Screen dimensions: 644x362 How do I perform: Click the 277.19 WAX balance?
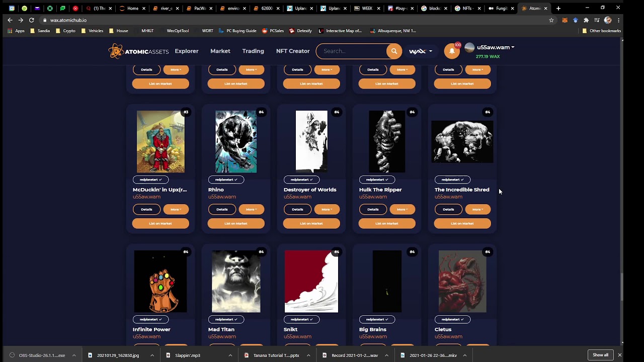click(x=488, y=56)
